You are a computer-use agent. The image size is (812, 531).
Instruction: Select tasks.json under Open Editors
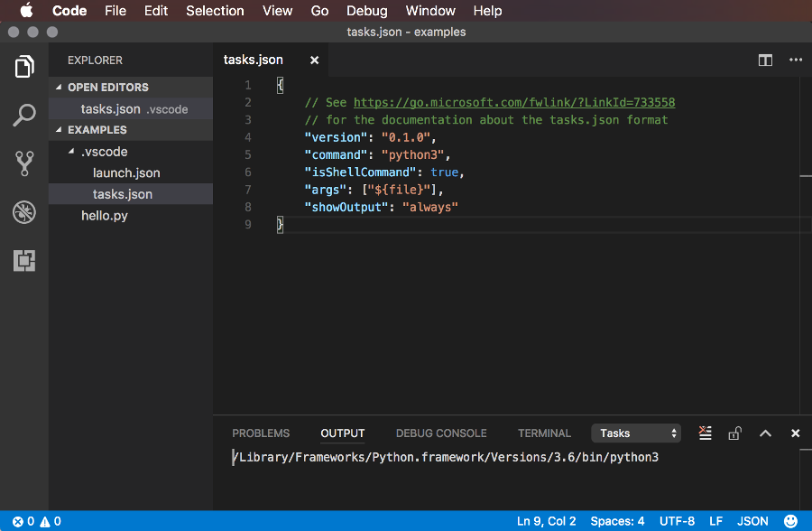[131, 109]
